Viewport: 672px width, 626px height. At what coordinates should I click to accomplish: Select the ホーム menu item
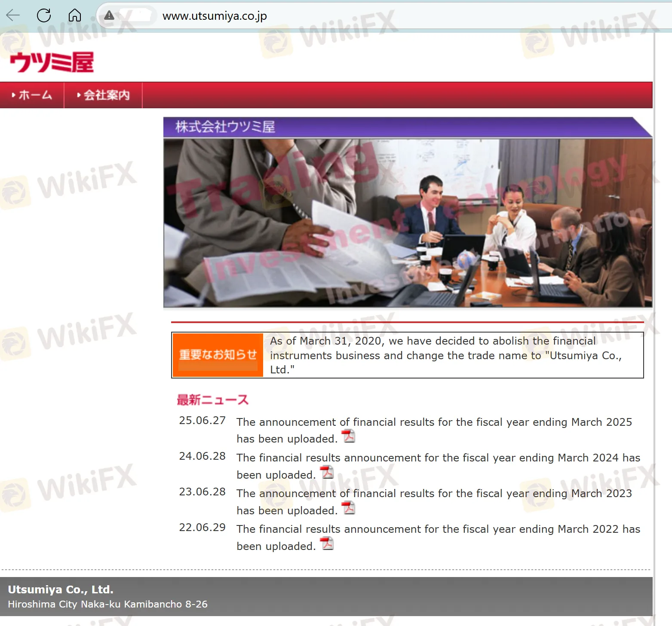pos(32,95)
